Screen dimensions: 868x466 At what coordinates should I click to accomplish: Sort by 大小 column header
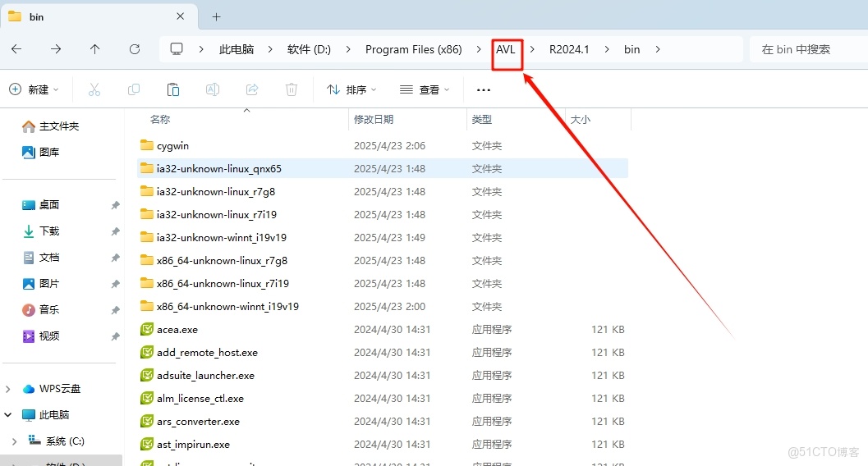tap(580, 120)
